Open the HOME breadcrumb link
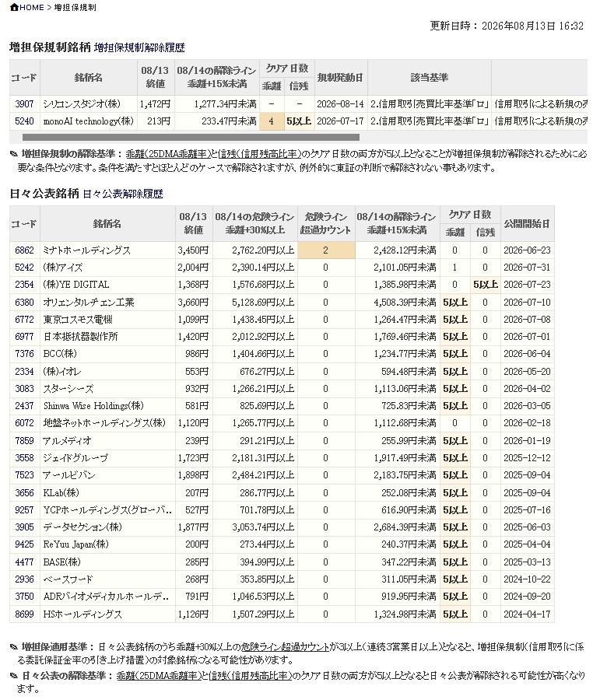593x700 pixels. click(31, 8)
